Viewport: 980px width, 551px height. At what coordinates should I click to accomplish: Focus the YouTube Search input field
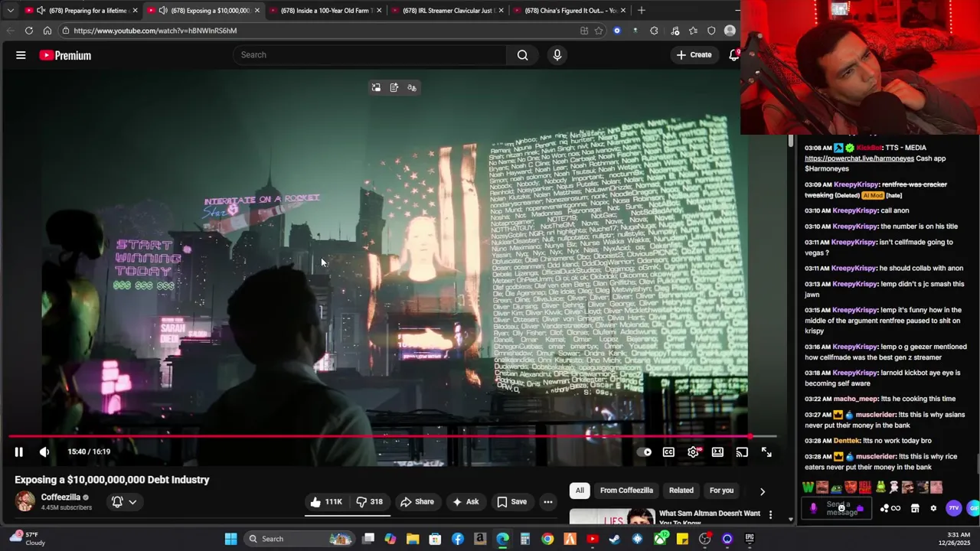(x=369, y=54)
